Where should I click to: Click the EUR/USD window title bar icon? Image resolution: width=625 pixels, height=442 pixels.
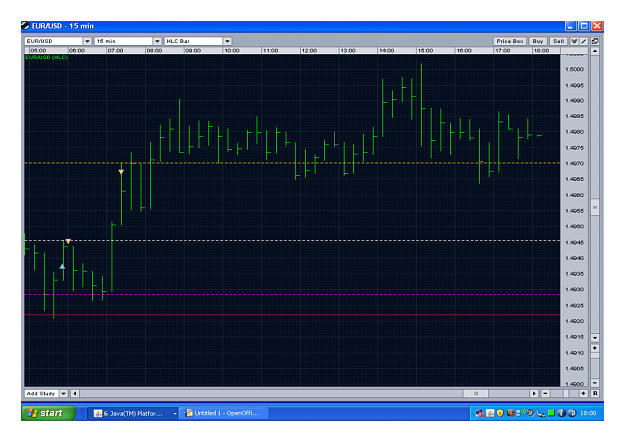click(26, 26)
